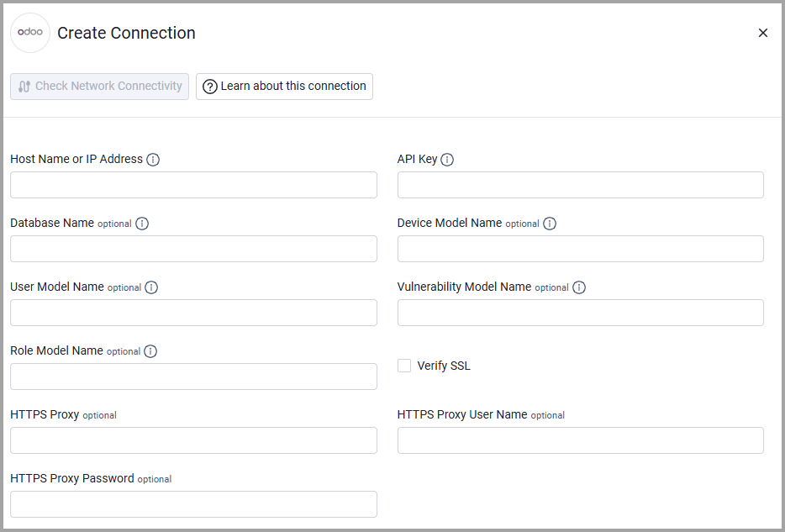Click info icon beside Vulnerability Model Name
The height and width of the screenshot is (532, 785).
pos(579,287)
